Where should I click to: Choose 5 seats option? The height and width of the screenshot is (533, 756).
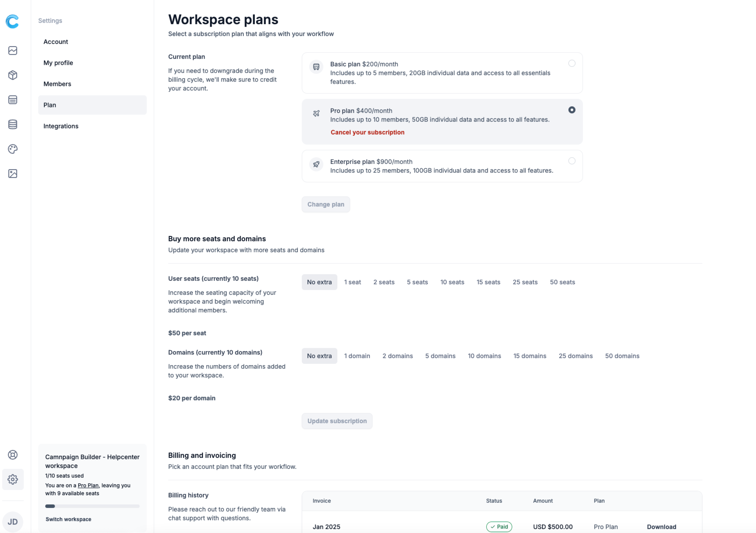(x=417, y=282)
